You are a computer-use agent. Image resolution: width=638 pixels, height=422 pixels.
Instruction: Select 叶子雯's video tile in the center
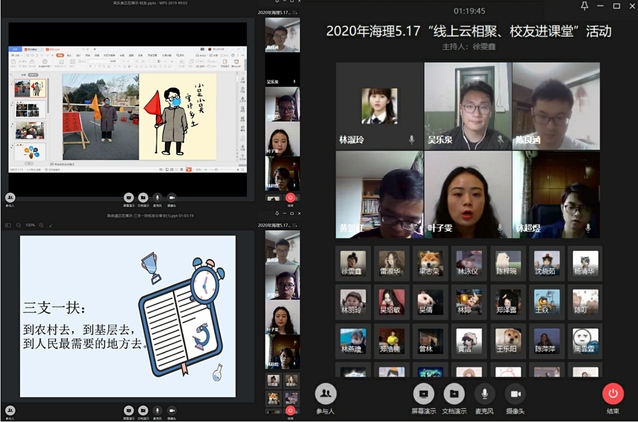tap(466, 194)
